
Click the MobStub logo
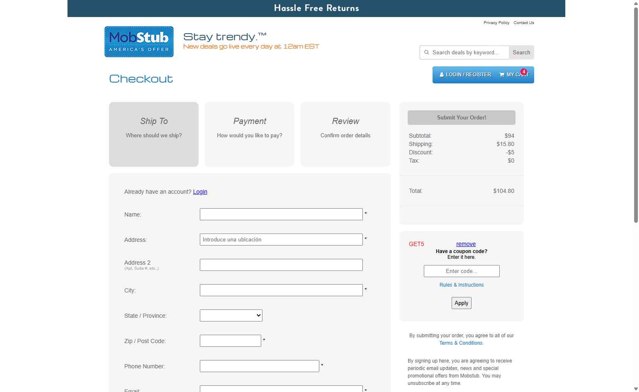139,42
